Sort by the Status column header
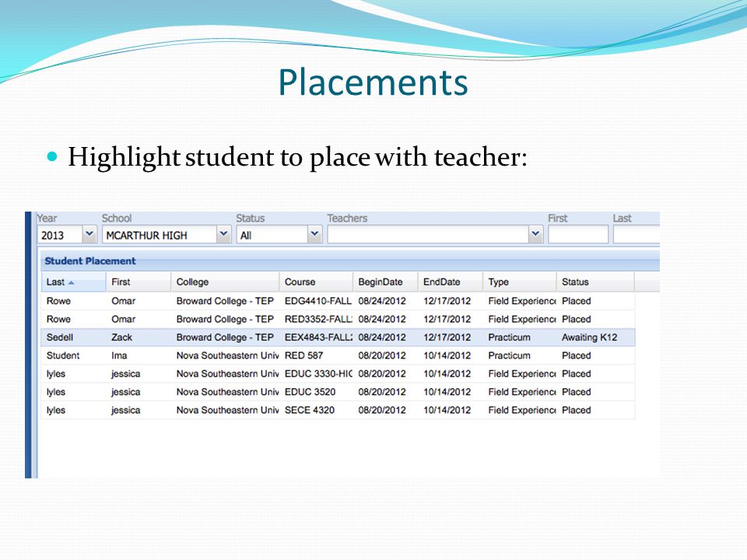Viewport: 747px width, 560px height. click(x=595, y=282)
